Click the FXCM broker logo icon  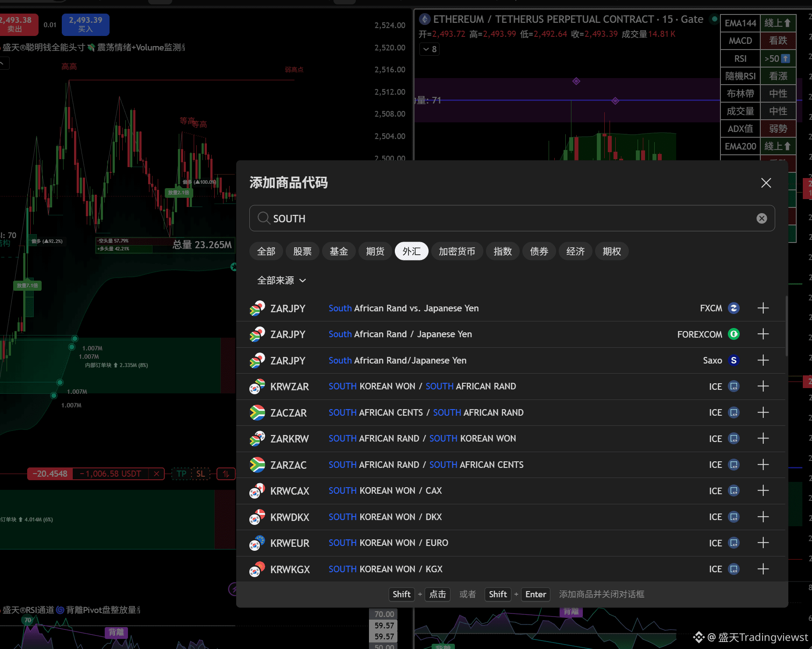(734, 308)
